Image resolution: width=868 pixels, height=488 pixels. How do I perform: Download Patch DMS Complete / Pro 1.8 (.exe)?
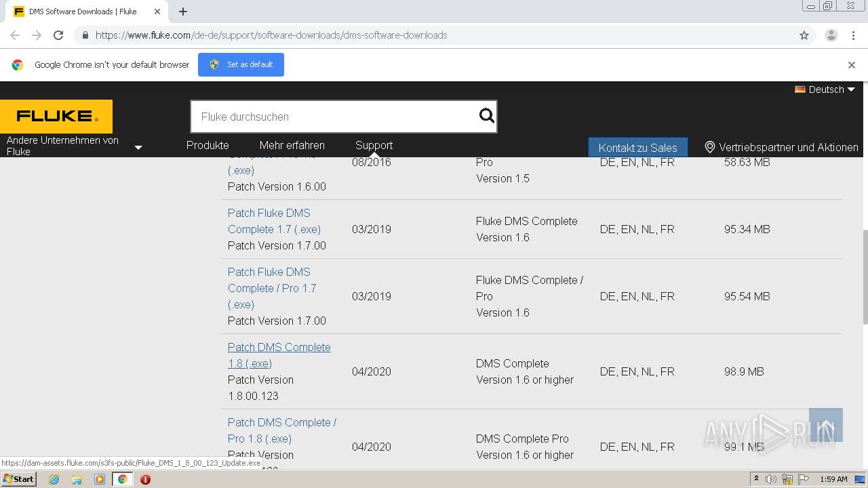coord(282,430)
